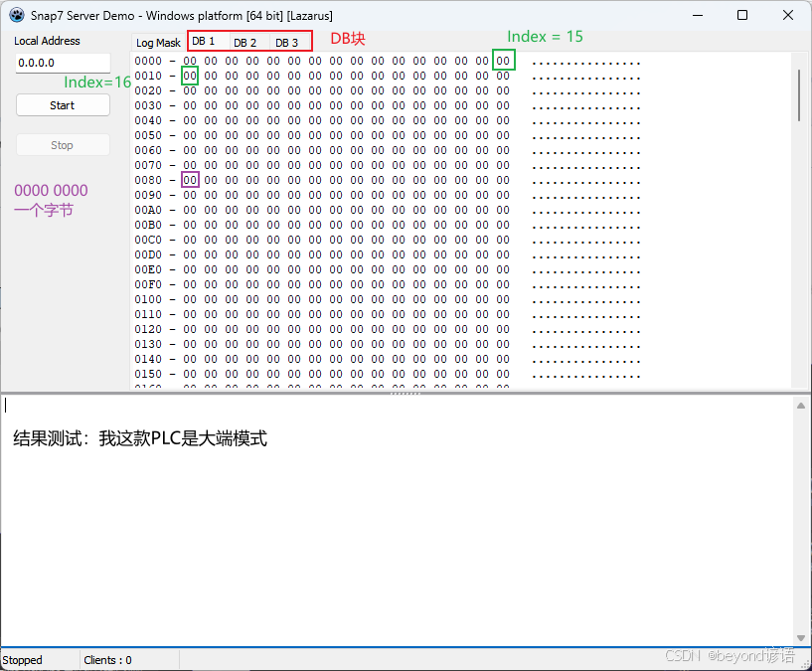Click the splitter grip between hex and log panes

tap(406, 394)
